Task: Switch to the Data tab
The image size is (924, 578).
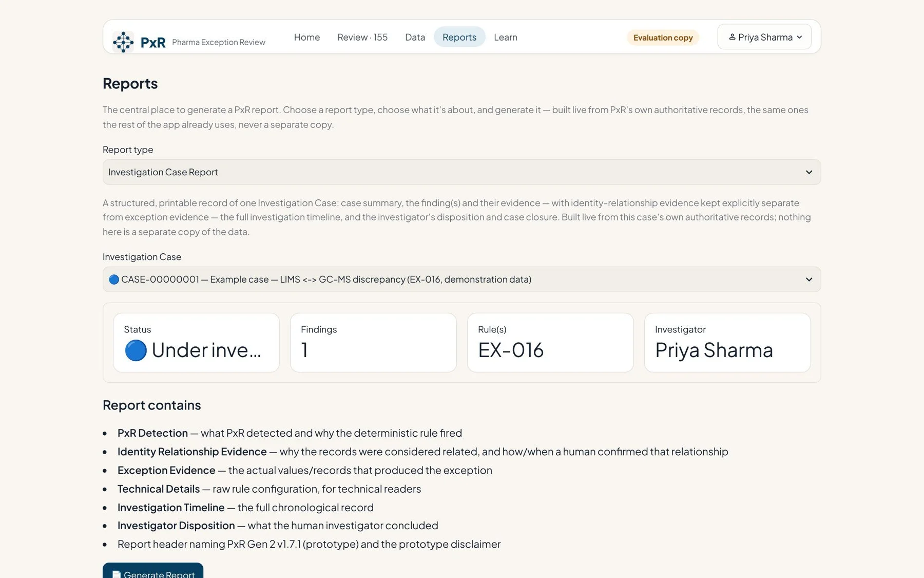Action: [415, 37]
